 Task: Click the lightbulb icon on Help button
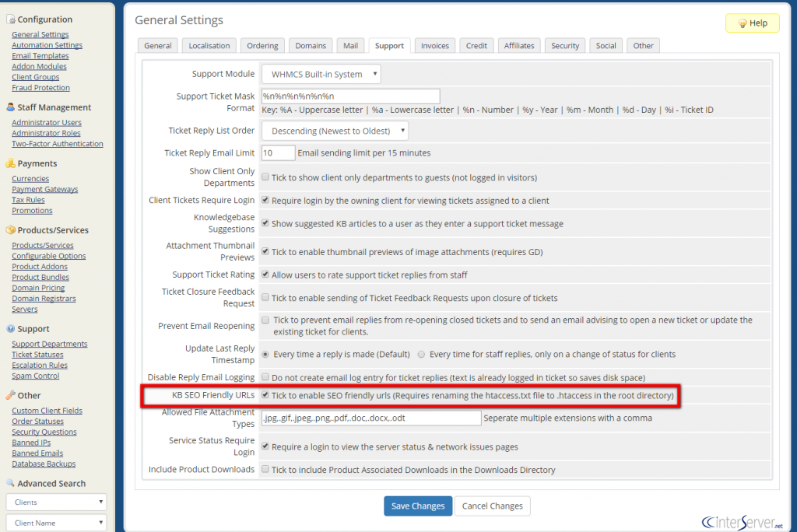pos(743,23)
